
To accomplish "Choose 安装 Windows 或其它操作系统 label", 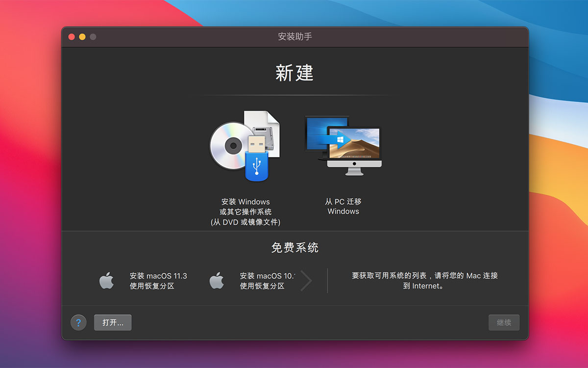I will [245, 212].
